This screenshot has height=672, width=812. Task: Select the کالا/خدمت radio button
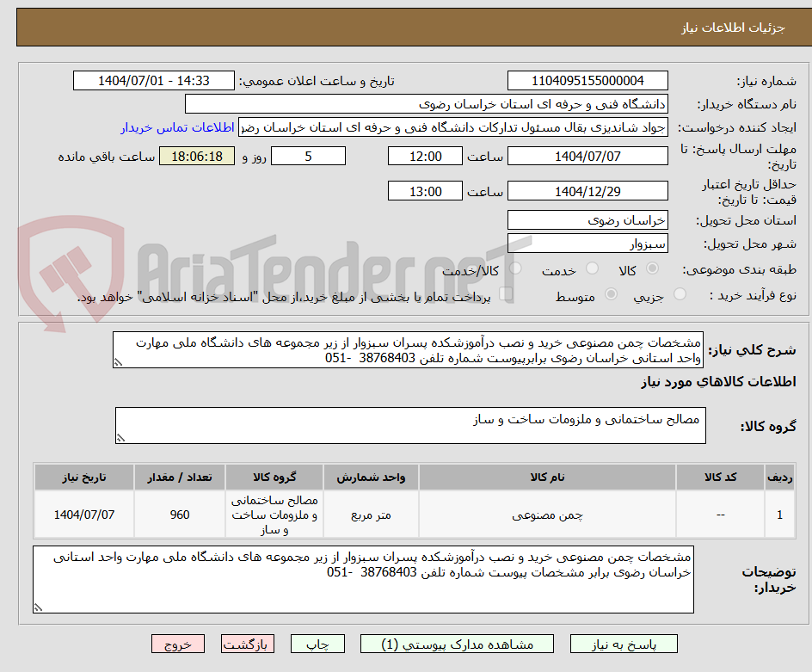pos(514,268)
